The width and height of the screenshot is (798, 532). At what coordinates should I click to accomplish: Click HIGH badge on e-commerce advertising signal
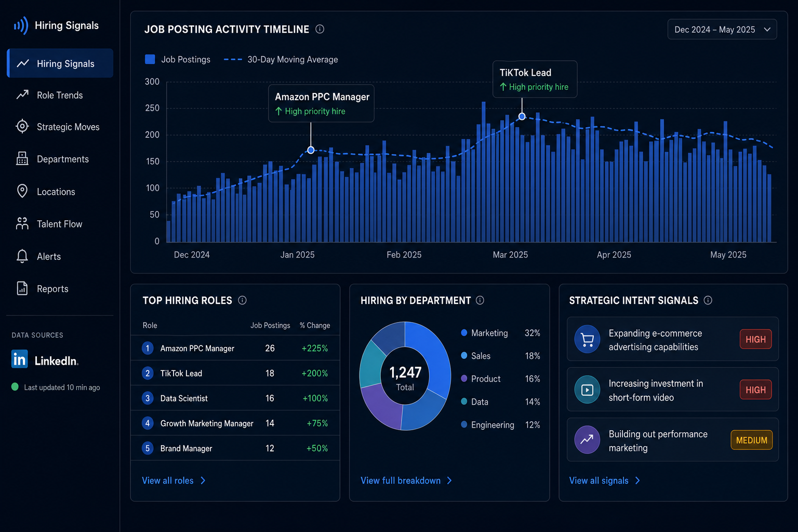pyautogui.click(x=755, y=339)
